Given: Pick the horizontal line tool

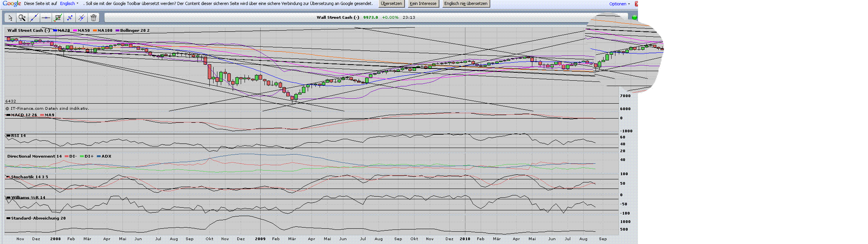Looking at the screenshot, I should [x=46, y=18].
